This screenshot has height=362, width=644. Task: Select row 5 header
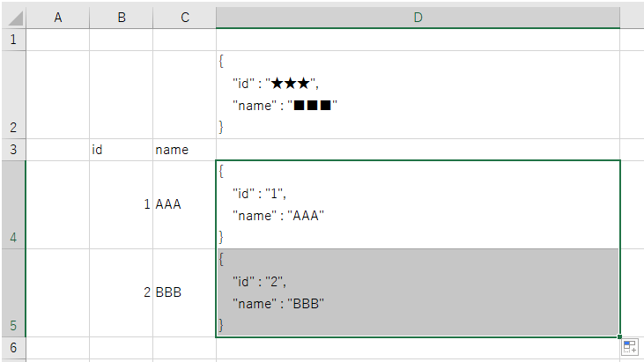click(13, 293)
